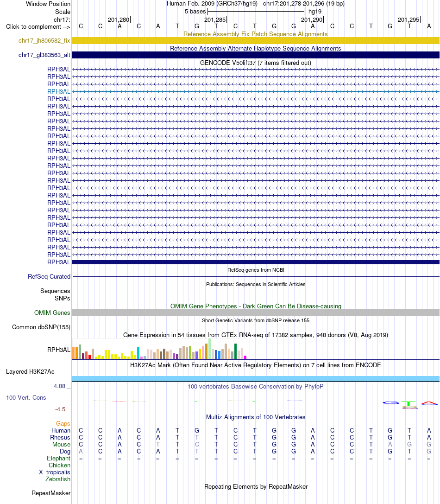This screenshot has height=504, width=440.
Task: Click the dark blue alternate haplotype bar
Action: tap(256, 55)
